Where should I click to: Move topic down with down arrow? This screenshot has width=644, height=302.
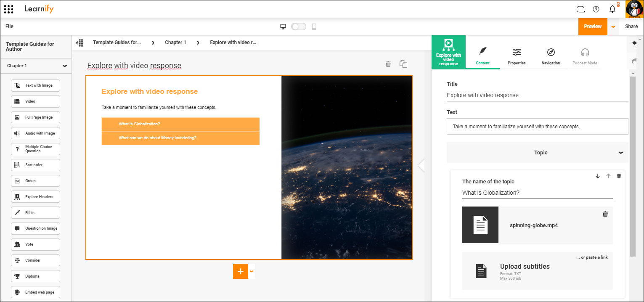click(x=598, y=176)
